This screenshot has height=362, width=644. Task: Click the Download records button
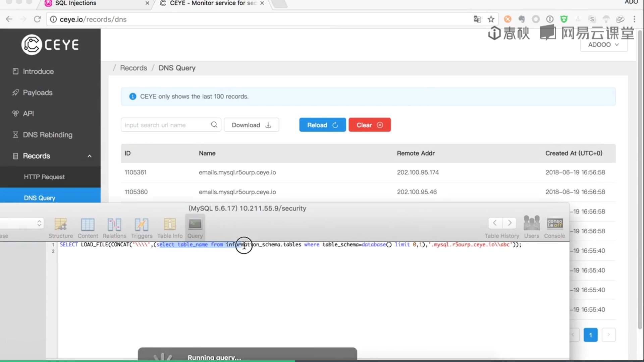pos(251,125)
